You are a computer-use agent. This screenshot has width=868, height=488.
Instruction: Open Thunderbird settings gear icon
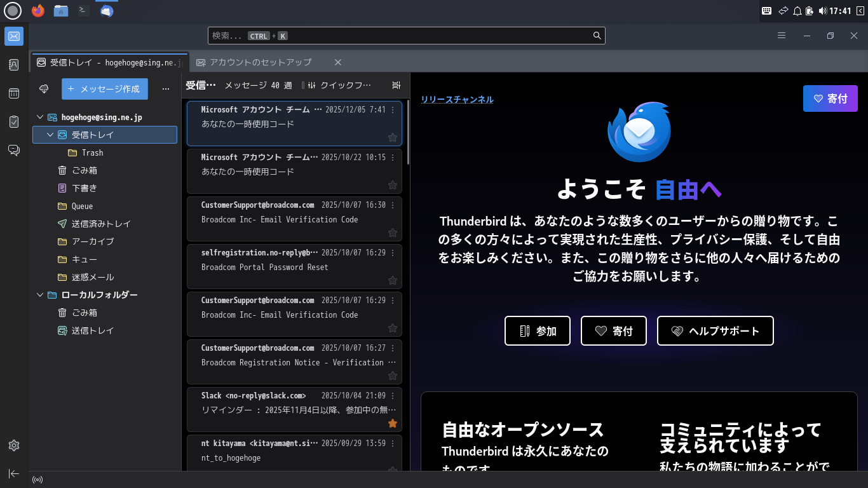pos(14,445)
